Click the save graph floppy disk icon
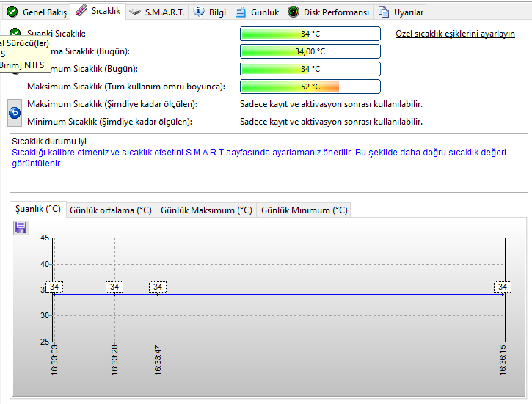The height and width of the screenshot is (404, 532). pyautogui.click(x=21, y=228)
